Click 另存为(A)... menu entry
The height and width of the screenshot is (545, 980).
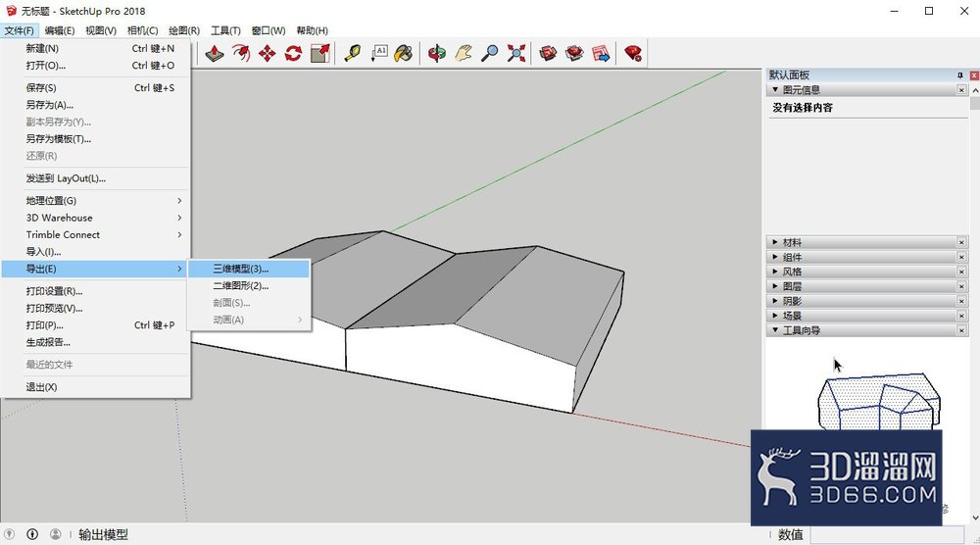click(95, 104)
